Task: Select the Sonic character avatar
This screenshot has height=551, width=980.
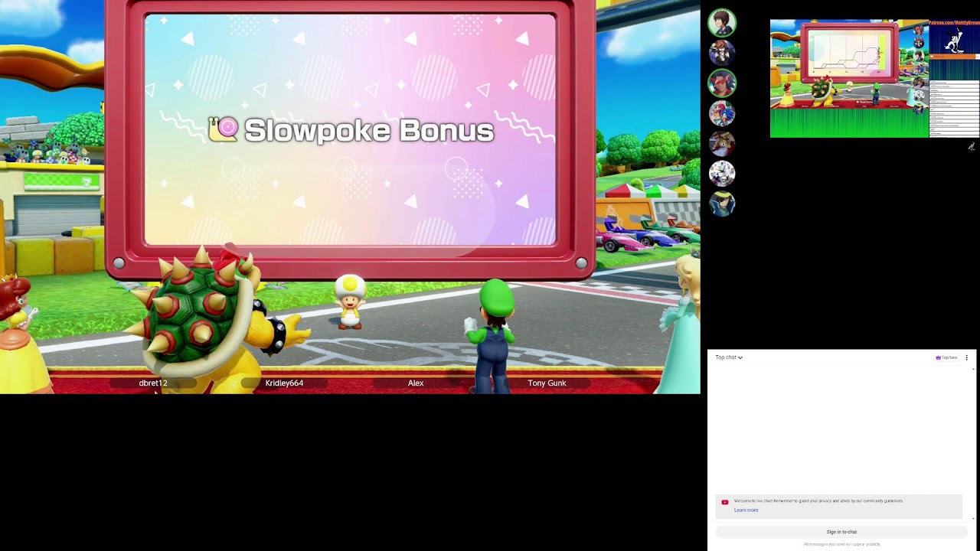Action: (722, 113)
